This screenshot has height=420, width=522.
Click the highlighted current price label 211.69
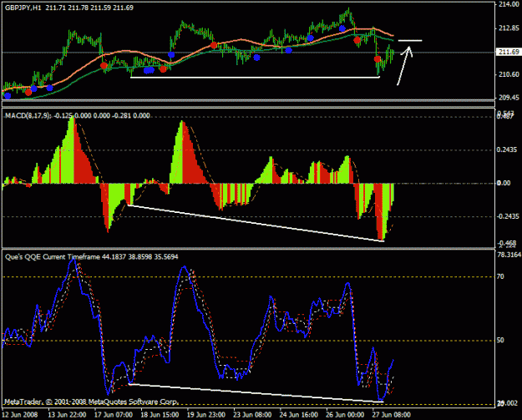click(x=509, y=52)
